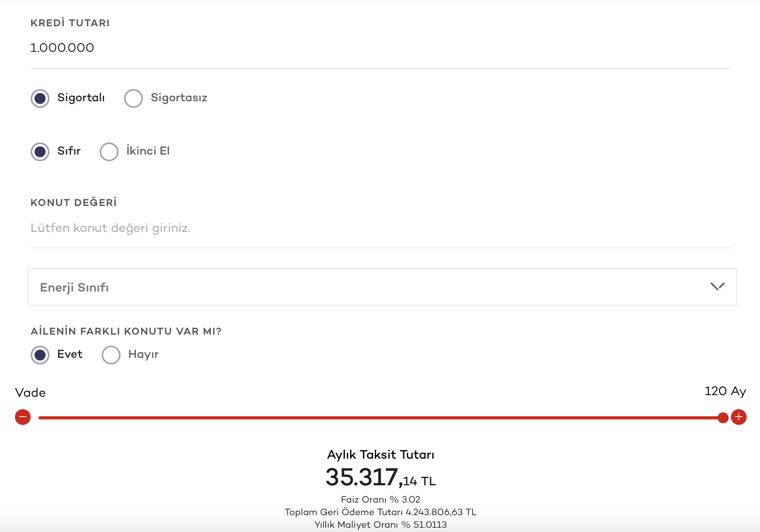
Task: Click the Aylık Taksit Tutarı heading
Action: tap(380, 455)
